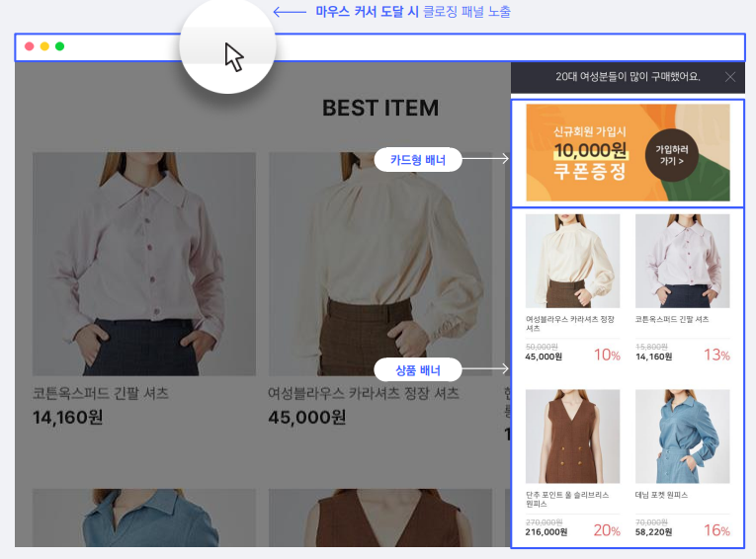Open large 코튼옥스퍼드 긴팔 셔츠 photo in main page
756x559 pixels.
coord(144,264)
